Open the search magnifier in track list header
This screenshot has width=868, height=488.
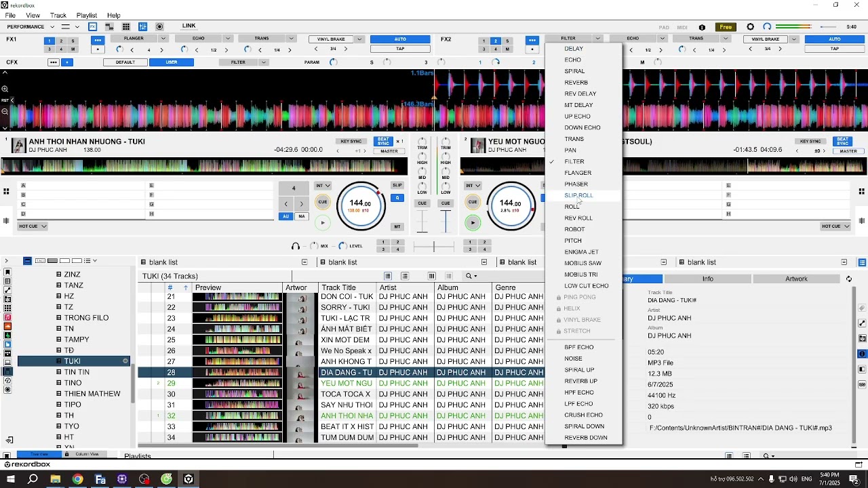[x=469, y=276]
